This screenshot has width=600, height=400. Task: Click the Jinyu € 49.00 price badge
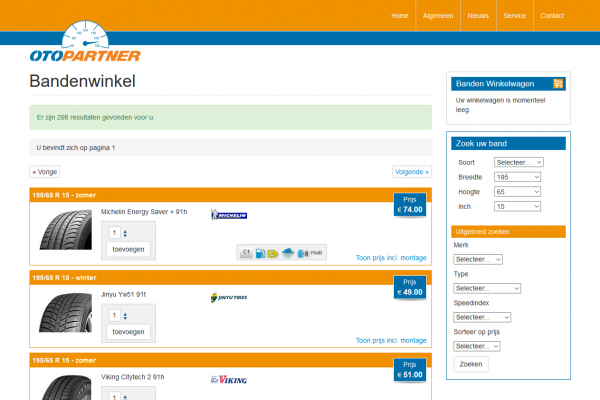coord(410,287)
